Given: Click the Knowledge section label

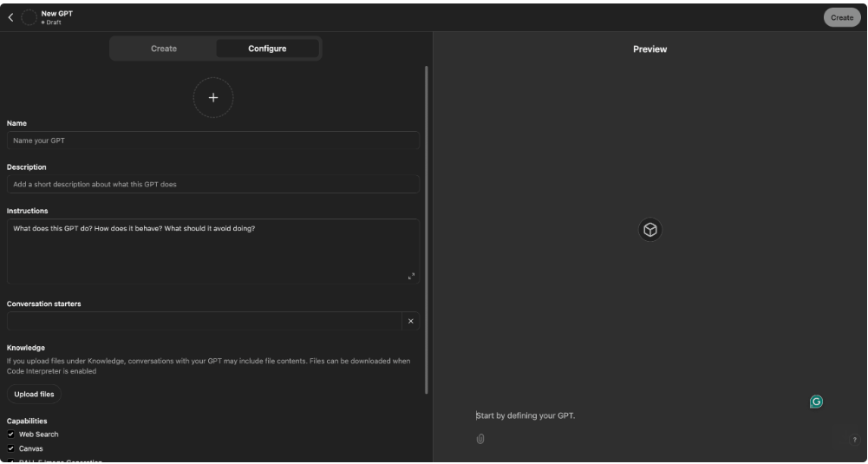Looking at the screenshot, I should [x=26, y=348].
